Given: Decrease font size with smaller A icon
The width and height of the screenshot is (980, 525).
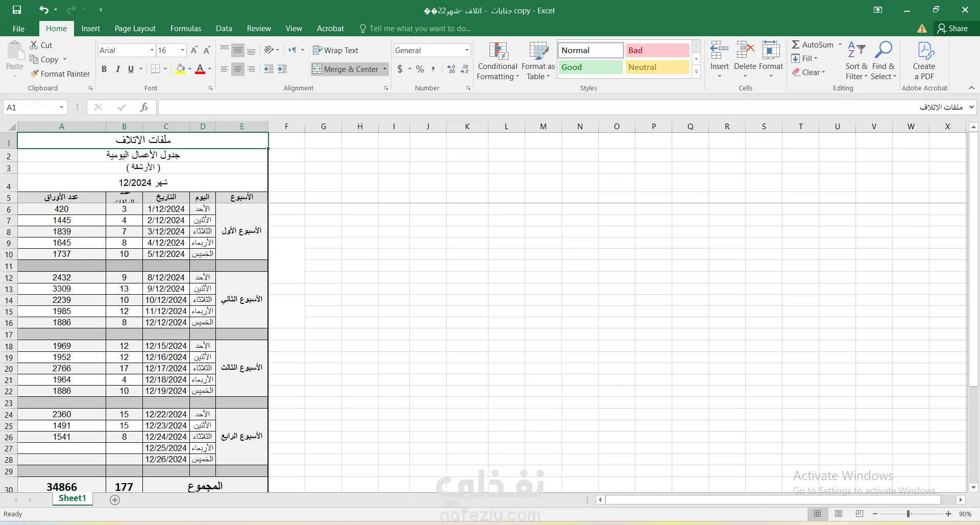Looking at the screenshot, I should click(x=207, y=50).
